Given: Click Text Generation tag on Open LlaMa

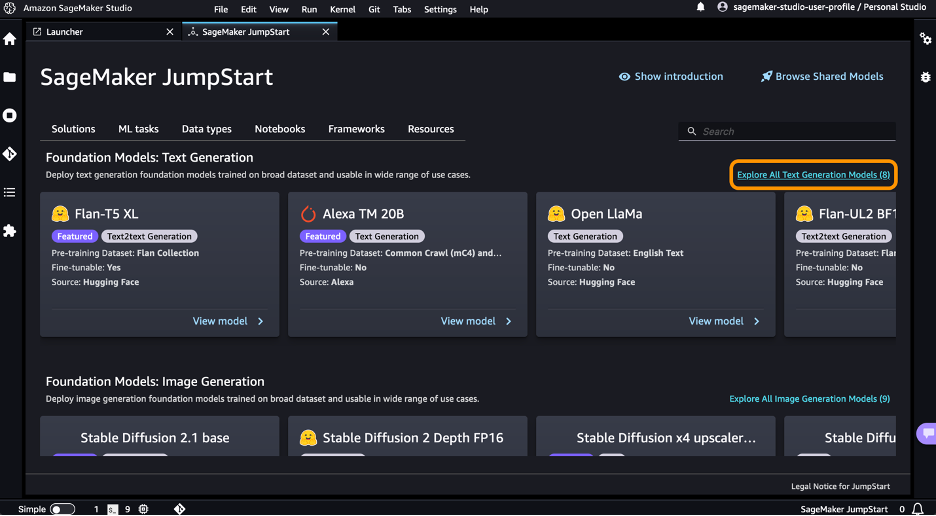Looking at the screenshot, I should pos(585,236).
